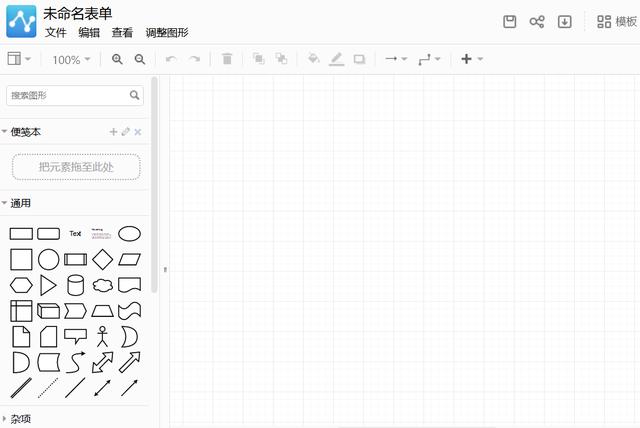Open the 查看 menu

(122, 32)
